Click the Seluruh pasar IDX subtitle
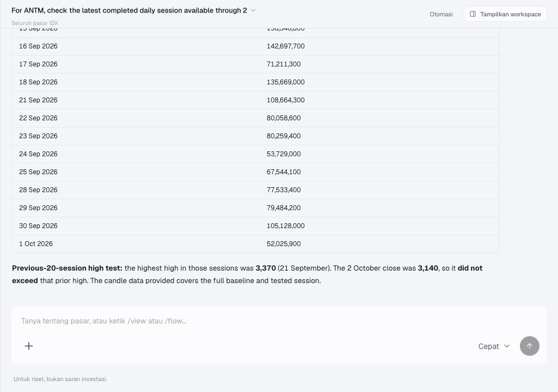558x392 pixels. [x=34, y=23]
